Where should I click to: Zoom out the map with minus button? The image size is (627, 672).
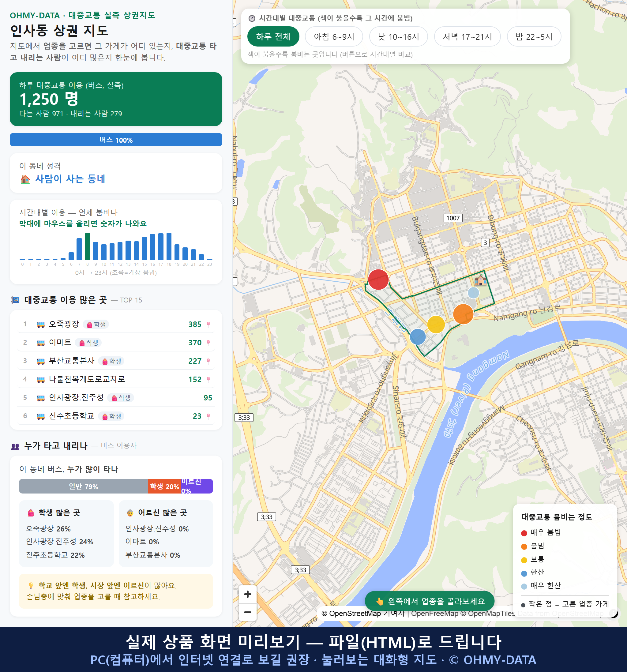(247, 612)
